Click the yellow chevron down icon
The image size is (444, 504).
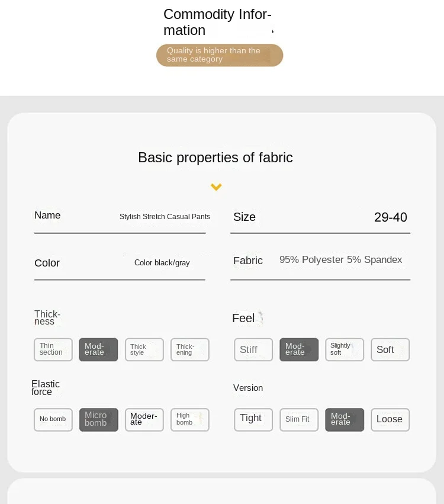coord(216,187)
